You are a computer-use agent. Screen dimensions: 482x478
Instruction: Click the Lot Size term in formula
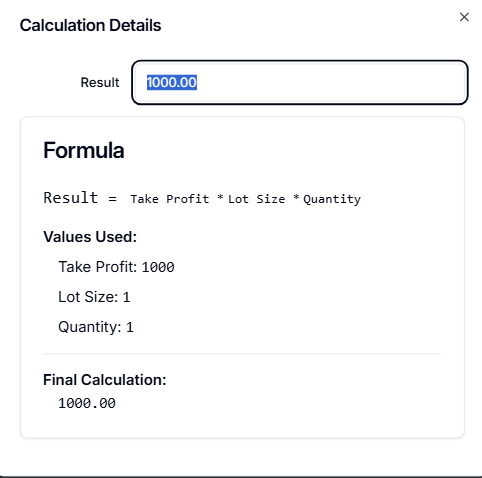pyautogui.click(x=256, y=199)
